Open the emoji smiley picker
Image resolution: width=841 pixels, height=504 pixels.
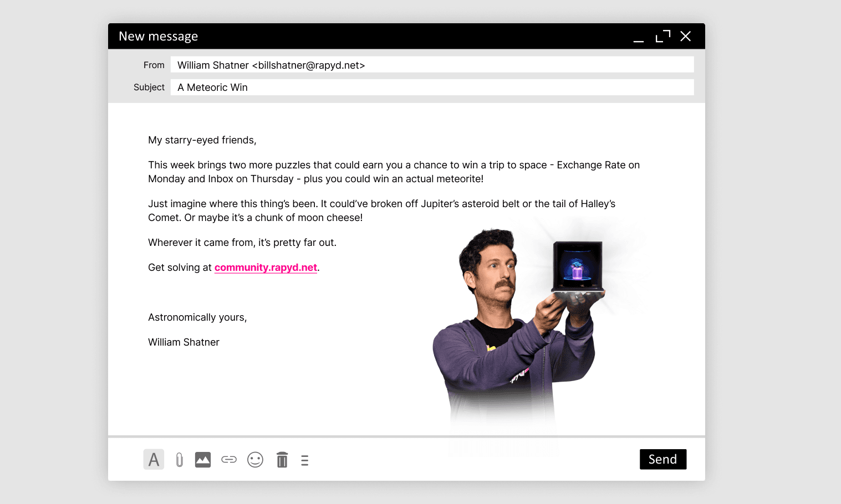[x=255, y=460]
